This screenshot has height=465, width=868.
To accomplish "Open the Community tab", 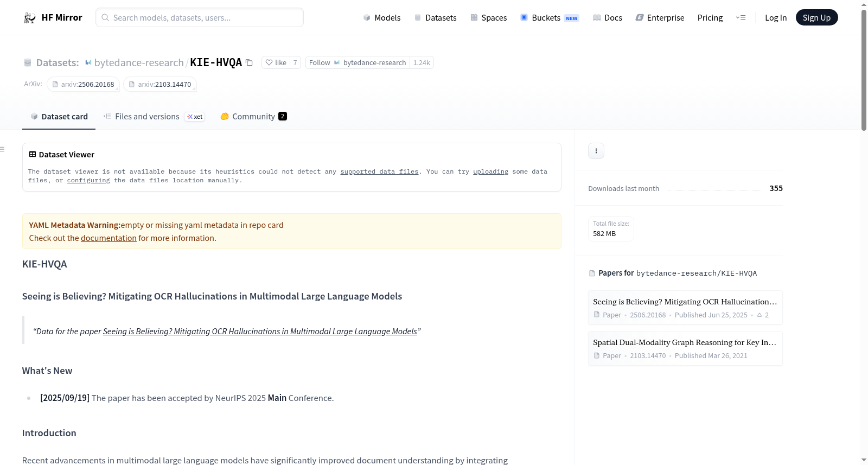I will [253, 117].
